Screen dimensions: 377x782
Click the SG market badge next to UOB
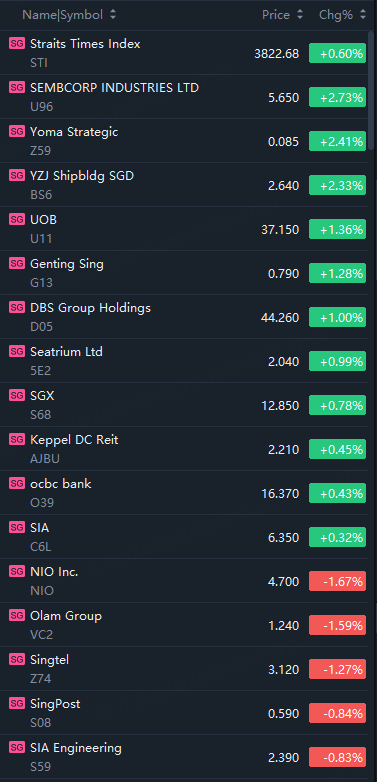pos(17,219)
